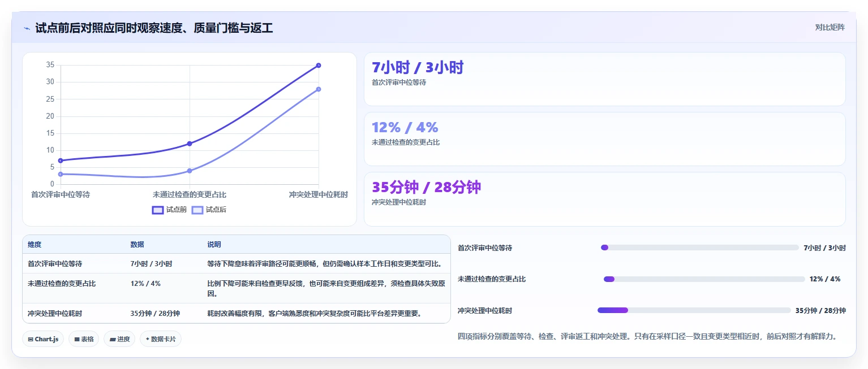Click the lightning icon beside the card title
This screenshot has width=868, height=369.
(x=27, y=28)
